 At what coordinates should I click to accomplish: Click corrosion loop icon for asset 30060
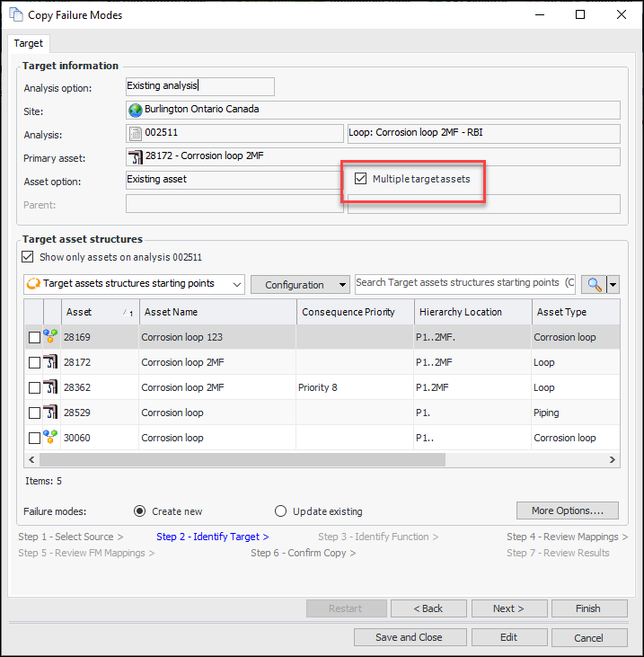point(50,438)
